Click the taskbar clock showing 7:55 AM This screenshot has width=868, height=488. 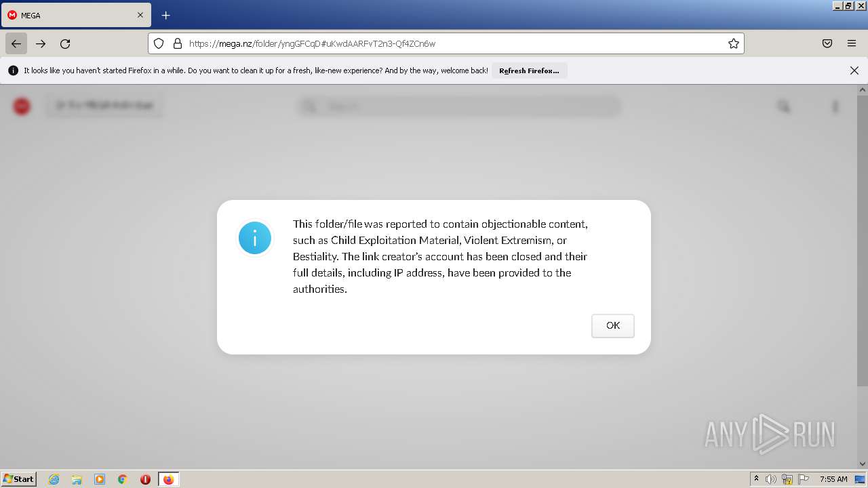[x=833, y=479]
